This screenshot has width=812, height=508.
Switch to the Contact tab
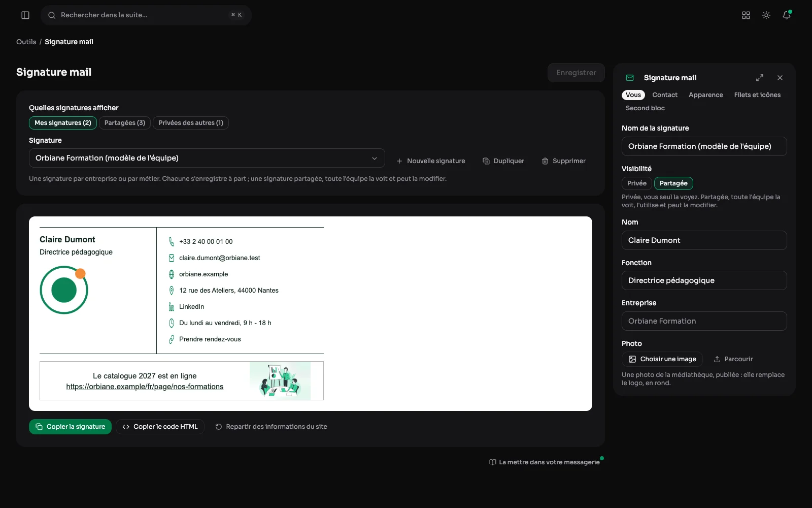(665, 95)
